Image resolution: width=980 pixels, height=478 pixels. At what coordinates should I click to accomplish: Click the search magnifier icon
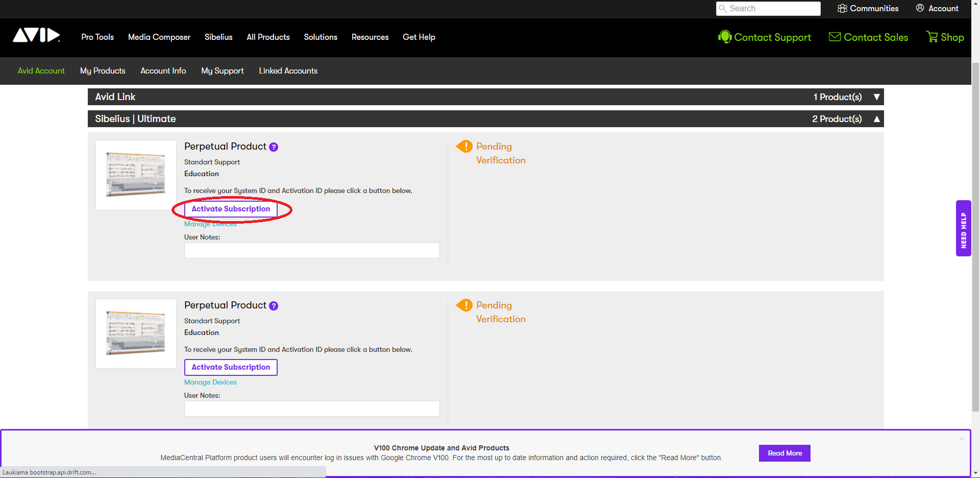point(723,9)
